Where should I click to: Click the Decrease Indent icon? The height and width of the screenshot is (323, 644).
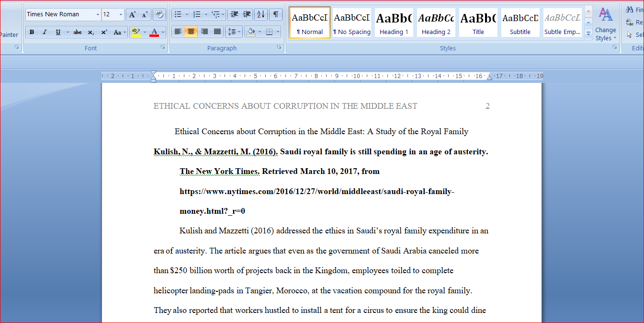[234, 14]
